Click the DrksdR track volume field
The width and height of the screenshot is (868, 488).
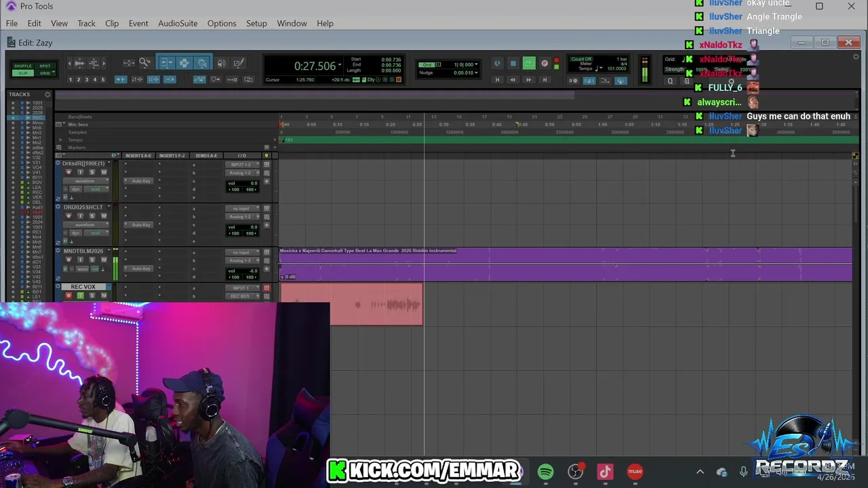pyautogui.click(x=242, y=183)
